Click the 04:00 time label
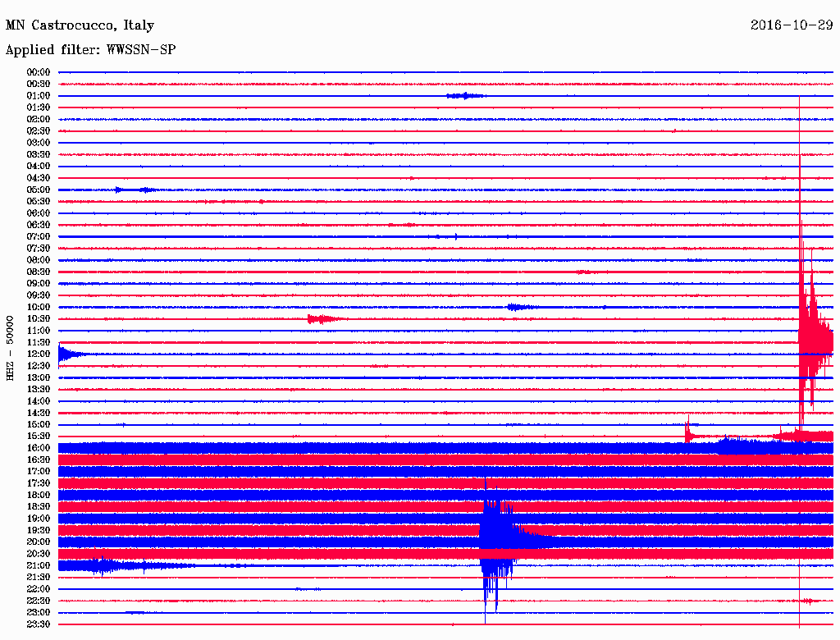This screenshot has height=640, width=840. [x=39, y=167]
